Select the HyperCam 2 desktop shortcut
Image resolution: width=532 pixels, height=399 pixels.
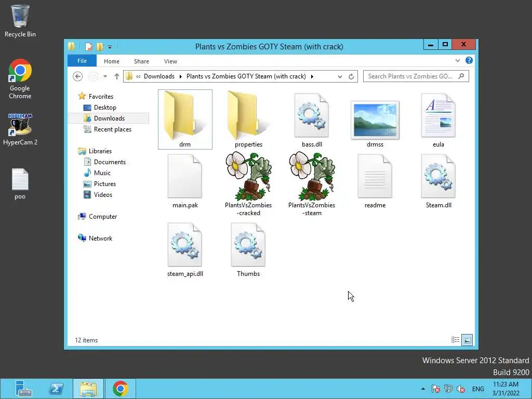[x=20, y=129]
